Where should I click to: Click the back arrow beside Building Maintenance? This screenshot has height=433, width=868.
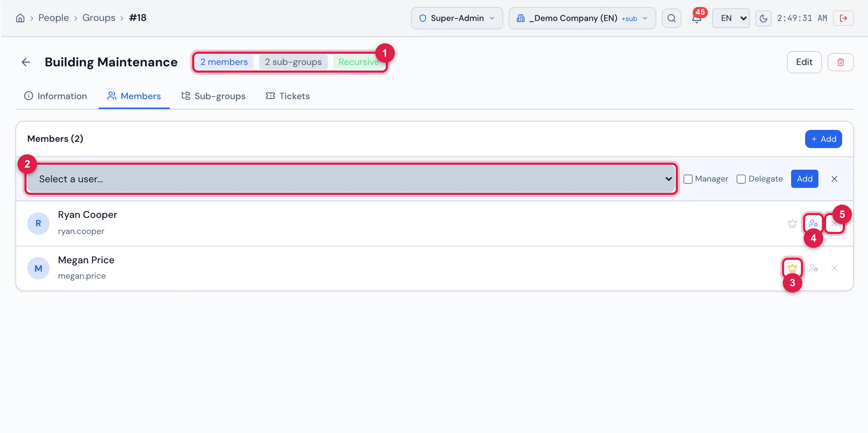pos(26,62)
